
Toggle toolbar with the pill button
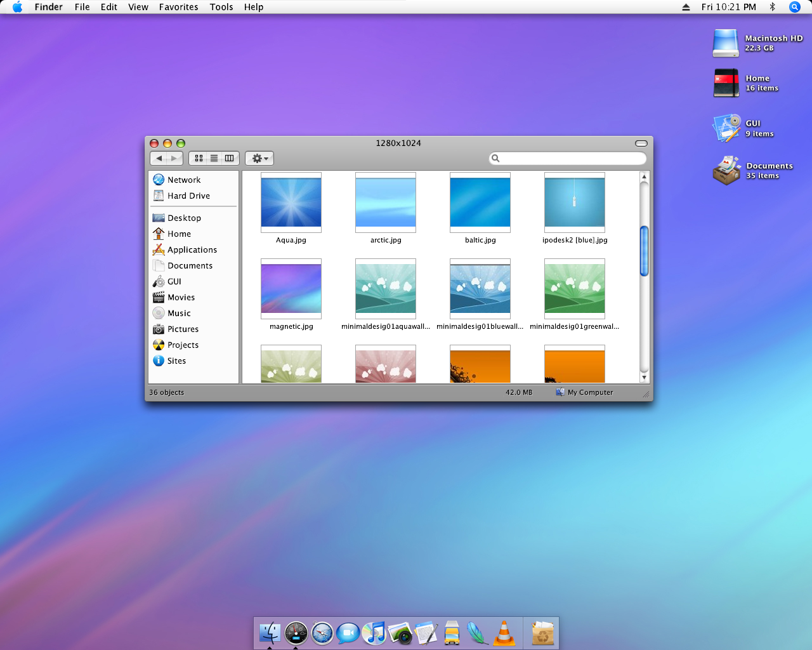pyautogui.click(x=641, y=143)
